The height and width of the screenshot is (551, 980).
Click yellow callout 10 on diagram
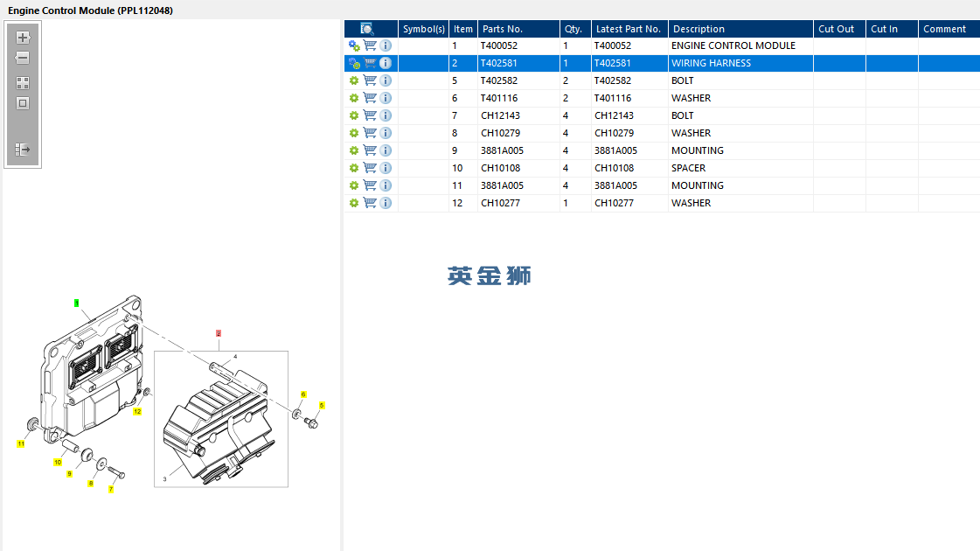pyautogui.click(x=58, y=462)
